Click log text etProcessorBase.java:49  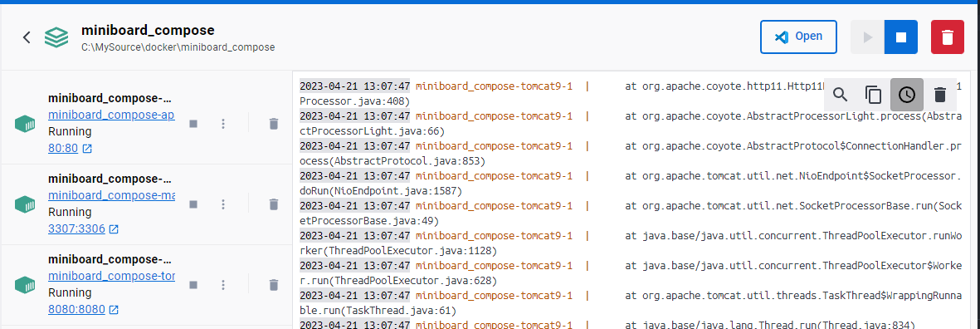(x=369, y=221)
